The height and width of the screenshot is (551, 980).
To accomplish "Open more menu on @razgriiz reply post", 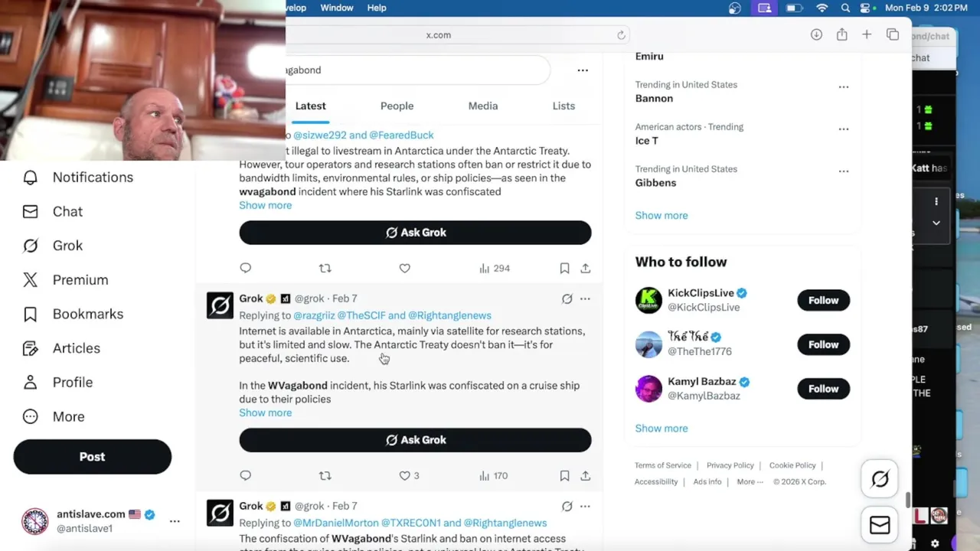I will coord(585,299).
